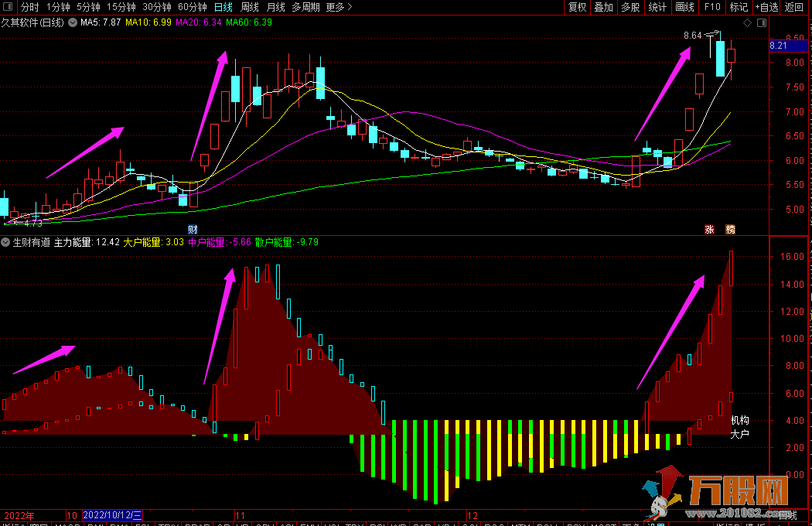Select the 30分钟 period tab
The height and width of the screenshot is (526, 812).
click(157, 7)
